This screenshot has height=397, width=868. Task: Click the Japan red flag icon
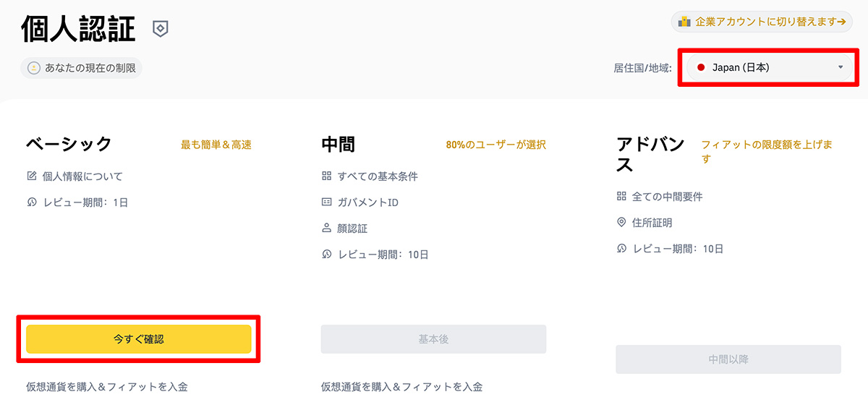[x=701, y=68]
